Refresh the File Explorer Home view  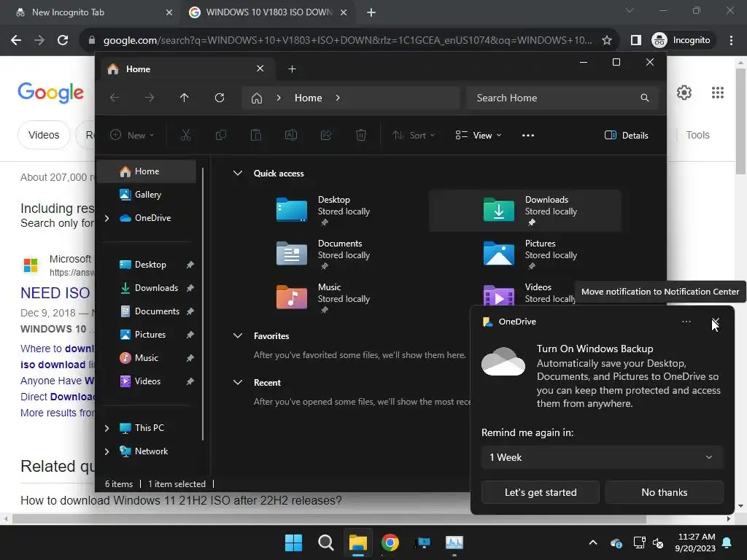(220, 98)
